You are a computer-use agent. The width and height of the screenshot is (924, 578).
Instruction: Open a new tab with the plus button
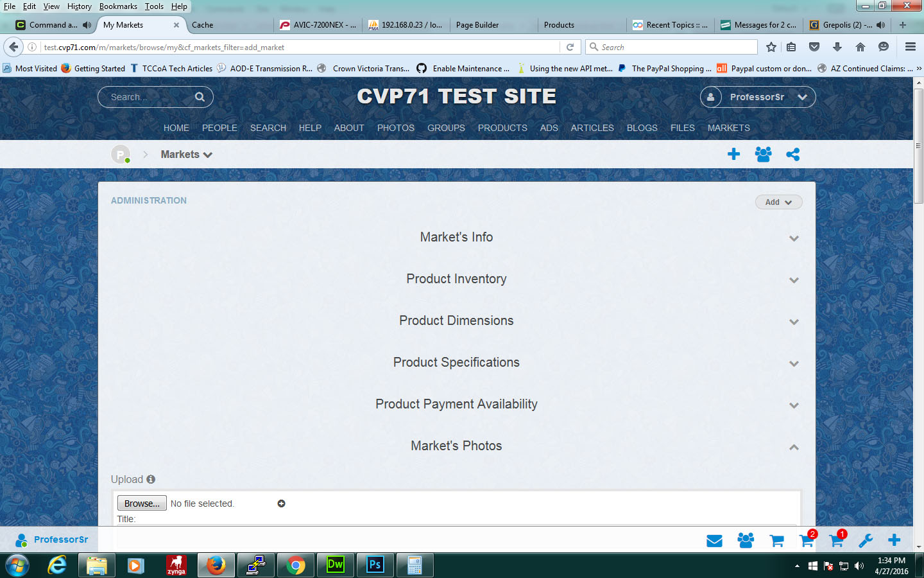point(903,25)
